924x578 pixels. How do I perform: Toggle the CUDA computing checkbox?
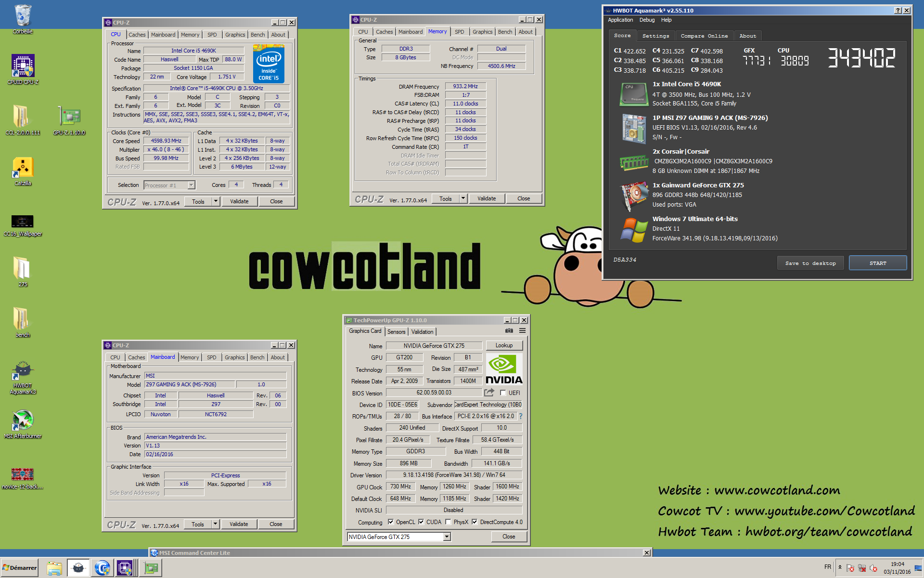tap(421, 522)
